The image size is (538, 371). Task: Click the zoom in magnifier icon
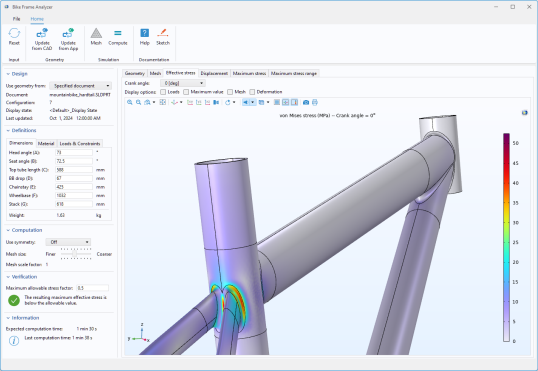[x=130, y=102]
